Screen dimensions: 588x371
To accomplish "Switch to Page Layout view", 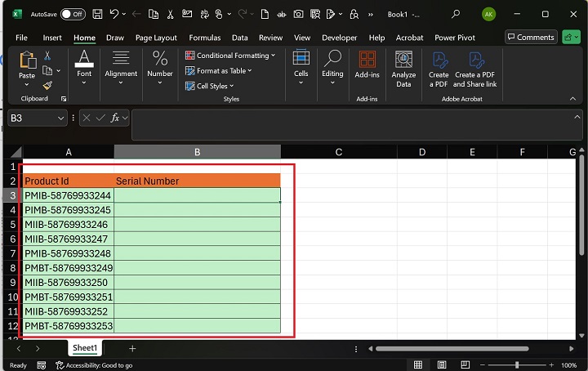I will 440,365.
